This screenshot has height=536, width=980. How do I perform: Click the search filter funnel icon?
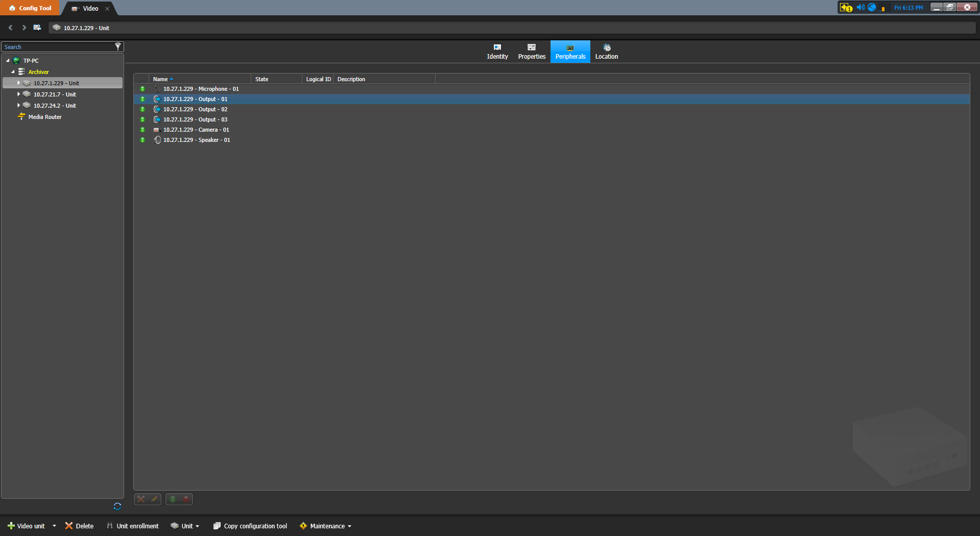coord(118,46)
